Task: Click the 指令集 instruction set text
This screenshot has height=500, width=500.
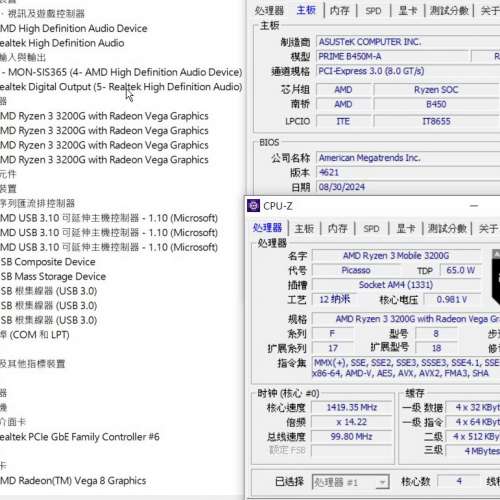Action: [406, 368]
